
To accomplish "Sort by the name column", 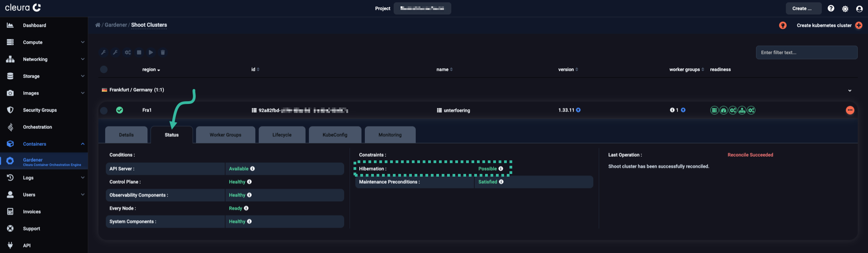I will [444, 70].
